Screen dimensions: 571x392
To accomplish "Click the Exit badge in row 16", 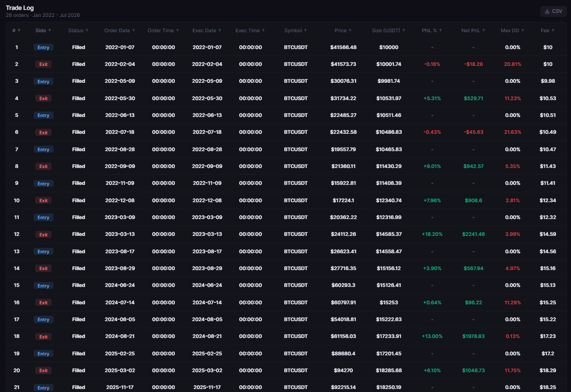I will pyautogui.click(x=43, y=302).
